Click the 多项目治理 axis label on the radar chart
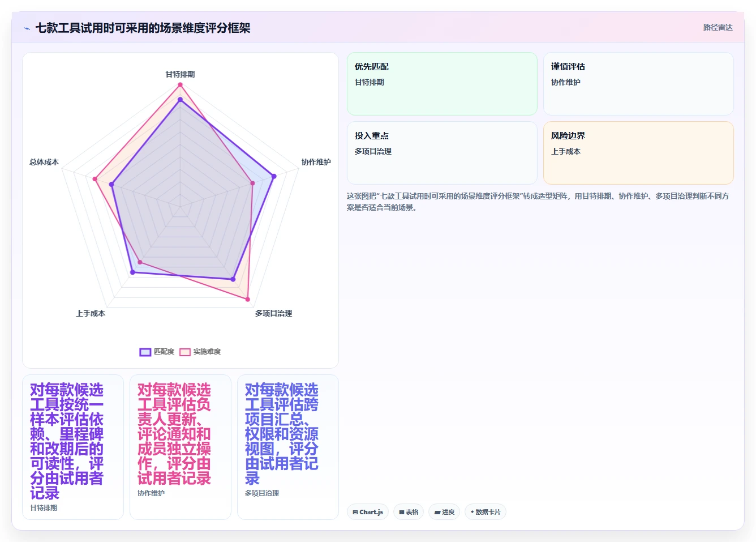 point(273,313)
